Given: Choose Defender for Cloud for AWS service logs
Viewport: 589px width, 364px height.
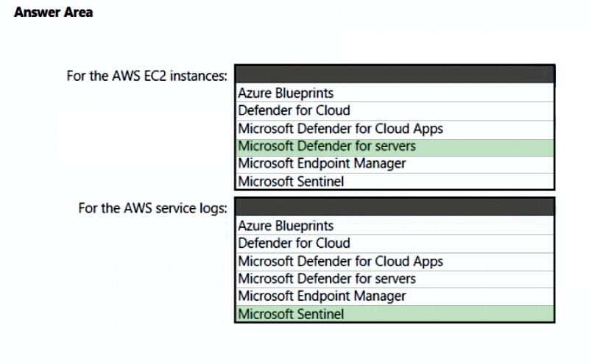Looking at the screenshot, I should click(395, 243).
